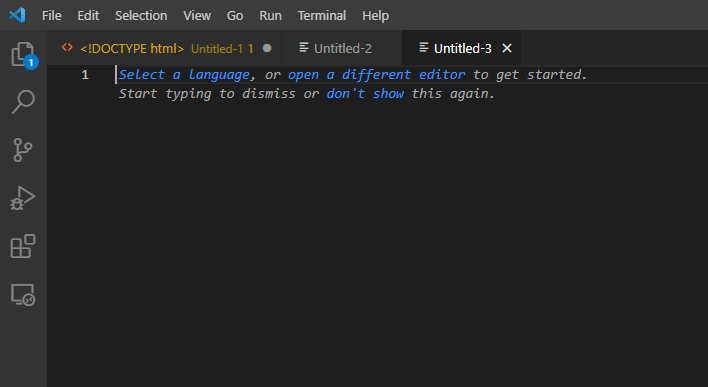Open the Terminal menu
This screenshot has width=708, height=387.
[322, 15]
